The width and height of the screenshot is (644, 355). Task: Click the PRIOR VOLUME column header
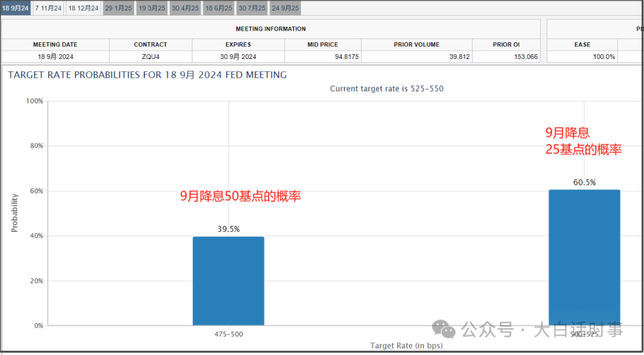[417, 45]
